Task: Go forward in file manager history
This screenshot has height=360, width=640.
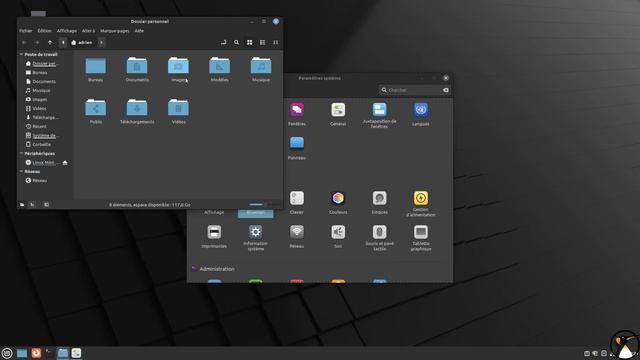Action: [x=37, y=42]
